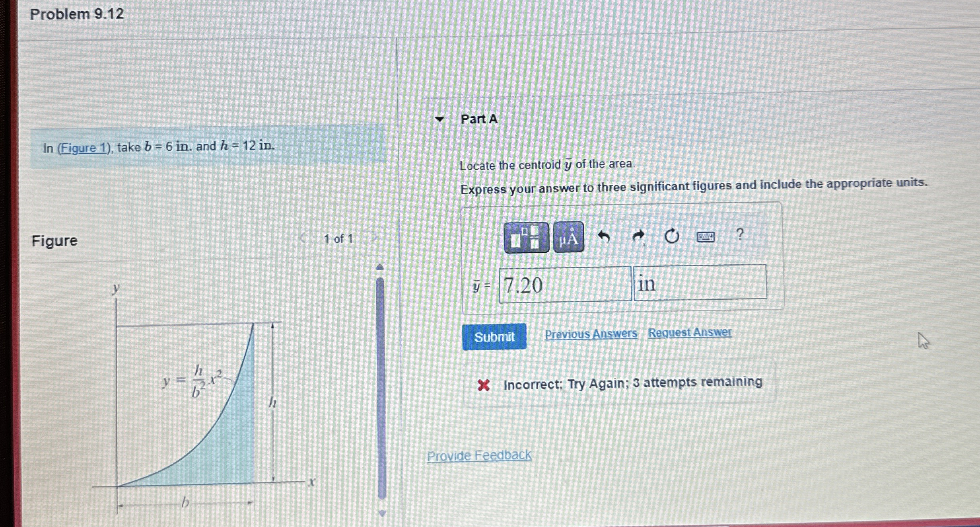
Task: Click the parabola area figure image
Action: coord(203,398)
